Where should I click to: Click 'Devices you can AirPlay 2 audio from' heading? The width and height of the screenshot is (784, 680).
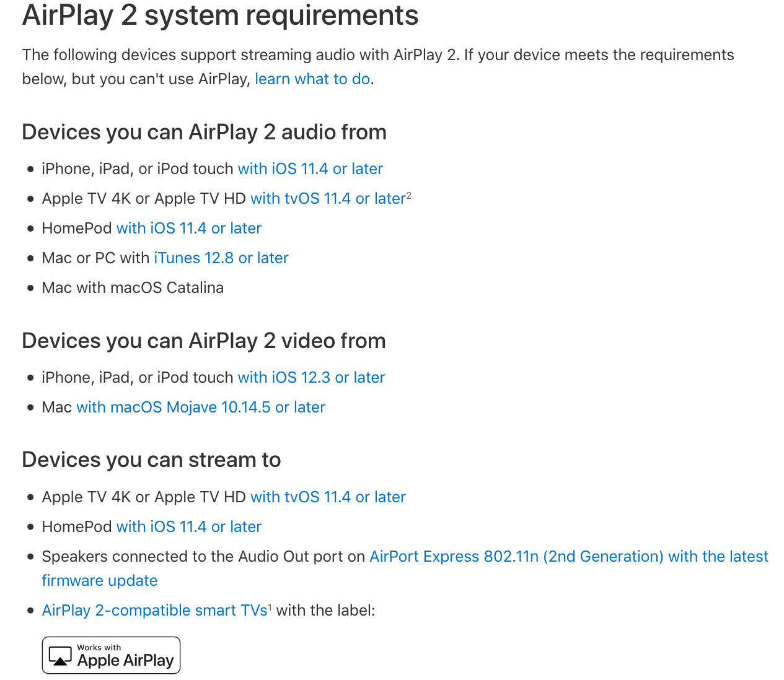pyautogui.click(x=204, y=133)
